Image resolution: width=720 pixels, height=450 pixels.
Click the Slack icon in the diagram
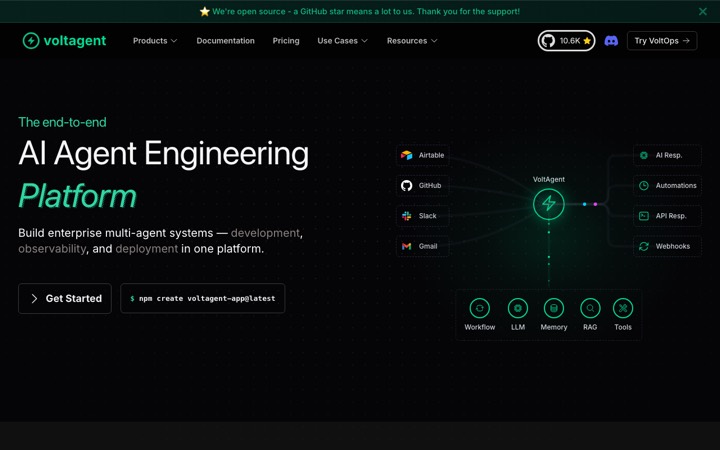pos(406,216)
